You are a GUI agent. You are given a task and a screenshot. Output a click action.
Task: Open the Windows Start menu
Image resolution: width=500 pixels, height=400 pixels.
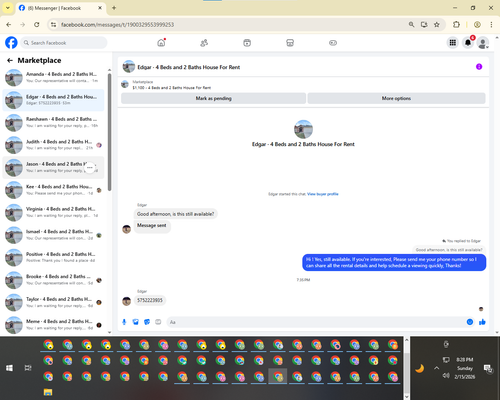pos(9,368)
